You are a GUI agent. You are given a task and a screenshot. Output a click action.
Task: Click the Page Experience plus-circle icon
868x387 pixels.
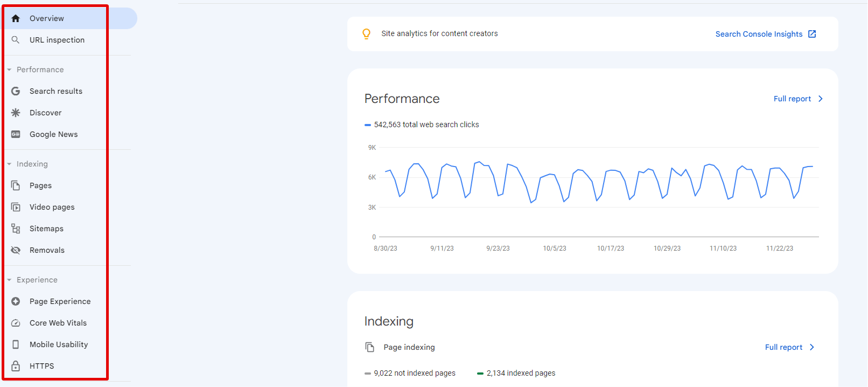click(x=16, y=301)
